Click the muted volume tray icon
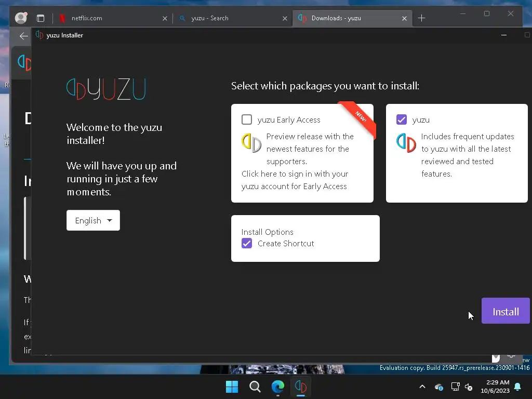The image size is (532, 399). click(x=469, y=387)
